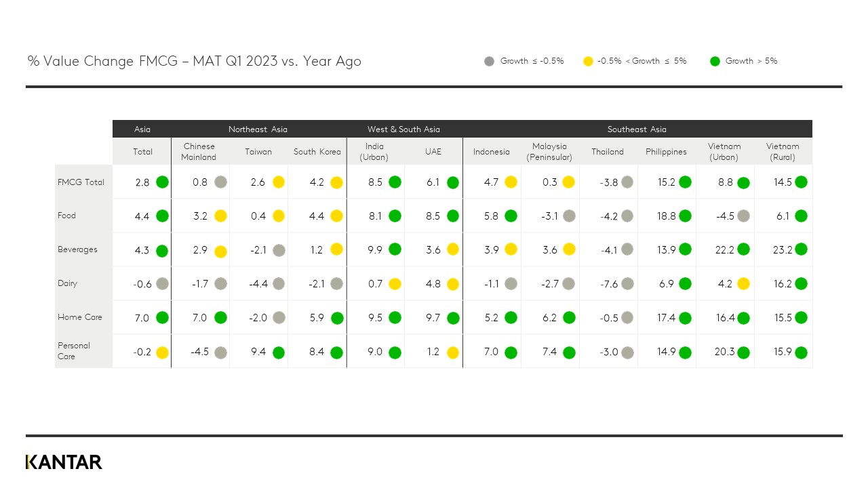Click the Northeast Asia region header

pyautogui.click(x=258, y=129)
